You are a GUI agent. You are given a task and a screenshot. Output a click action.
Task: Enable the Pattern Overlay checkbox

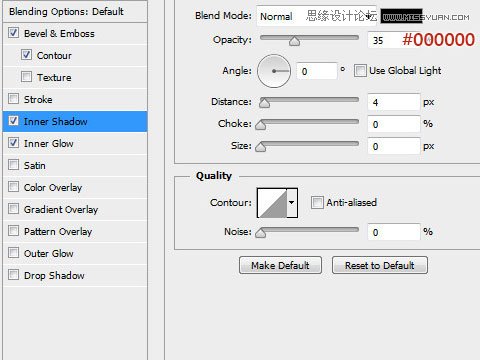tap(13, 231)
